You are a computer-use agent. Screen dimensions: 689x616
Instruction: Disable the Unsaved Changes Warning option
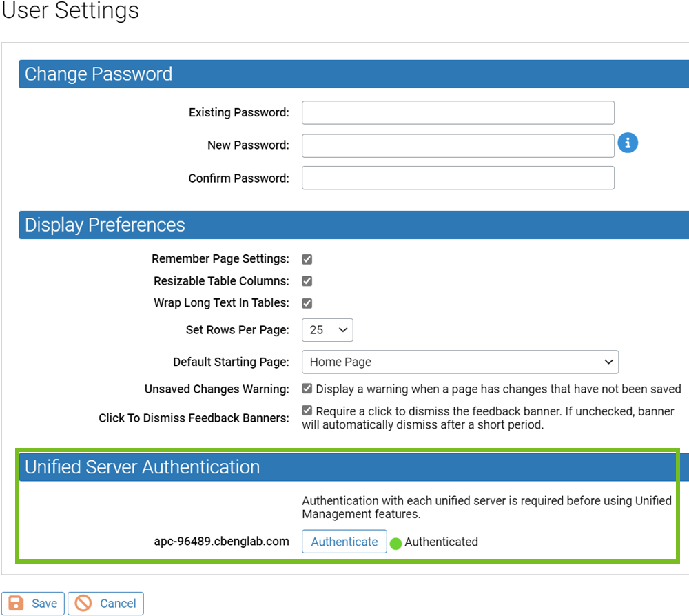(307, 389)
